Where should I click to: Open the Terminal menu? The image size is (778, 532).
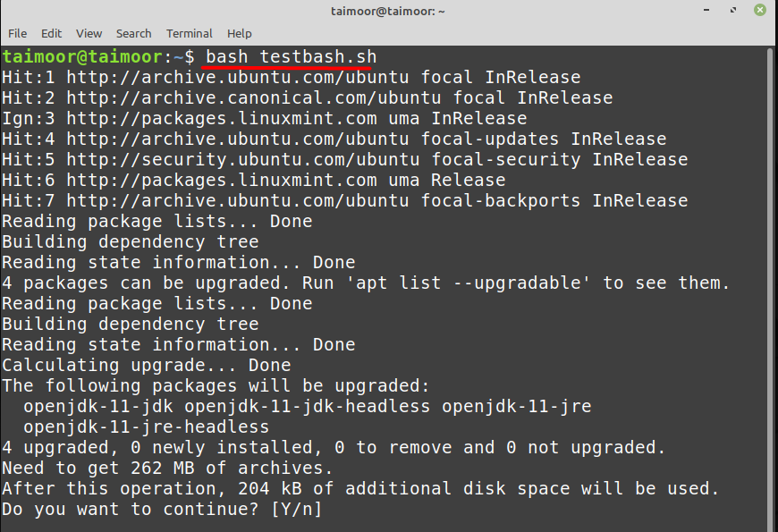pyautogui.click(x=189, y=33)
